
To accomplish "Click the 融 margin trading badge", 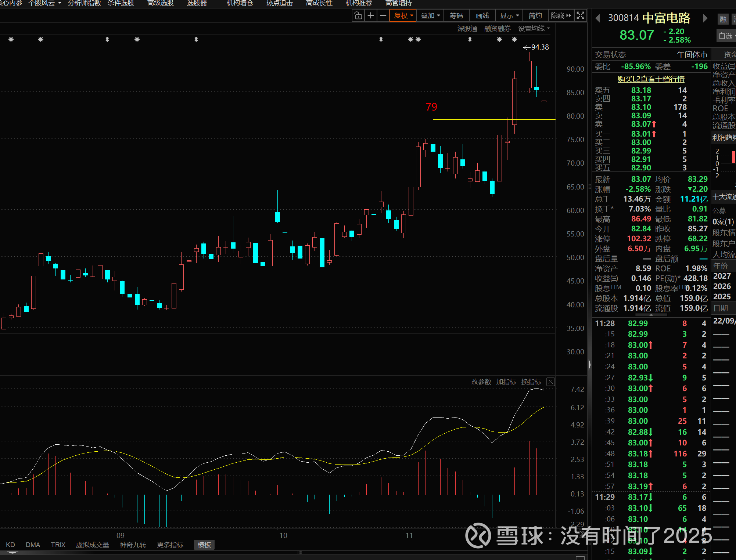I will [723, 19].
